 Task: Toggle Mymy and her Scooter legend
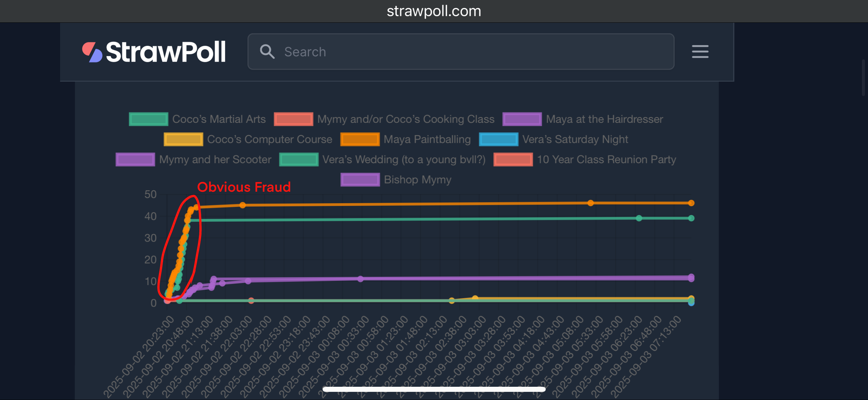(x=135, y=159)
